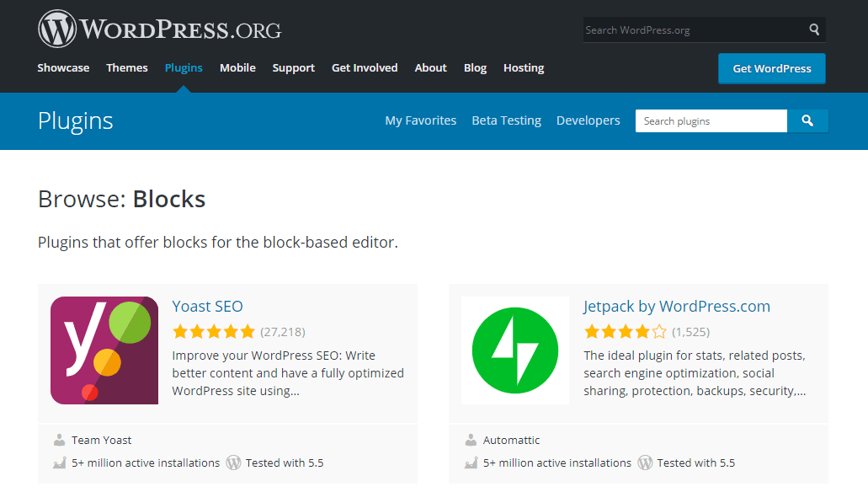This screenshot has width=868, height=492.
Task: Open the About page
Action: click(x=431, y=67)
